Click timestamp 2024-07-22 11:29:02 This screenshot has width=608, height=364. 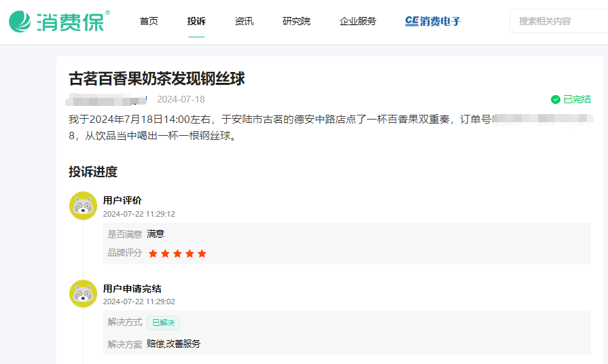[139, 302]
